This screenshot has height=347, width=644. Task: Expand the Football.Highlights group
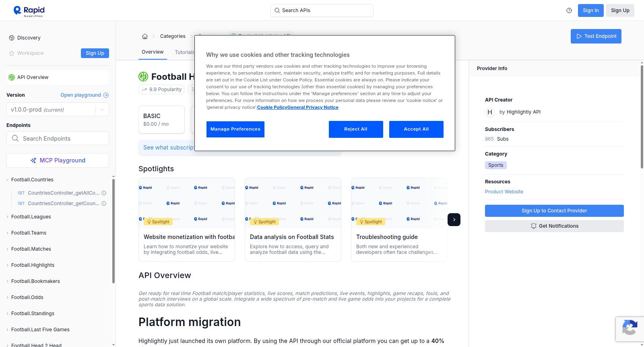pos(7,265)
